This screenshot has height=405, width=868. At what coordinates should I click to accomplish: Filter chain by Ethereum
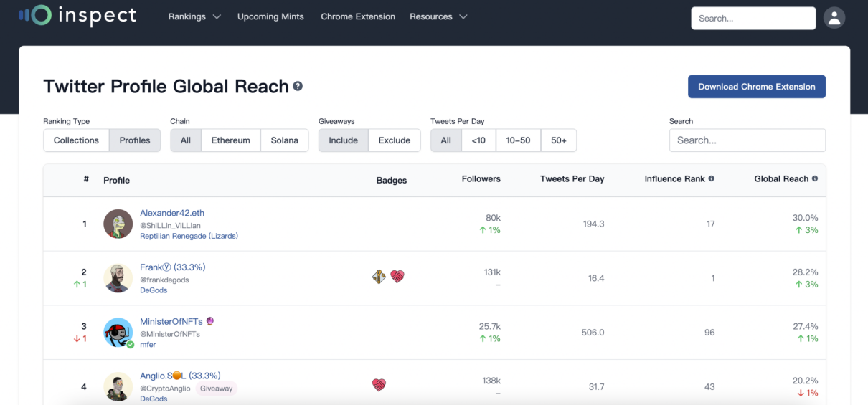click(231, 140)
